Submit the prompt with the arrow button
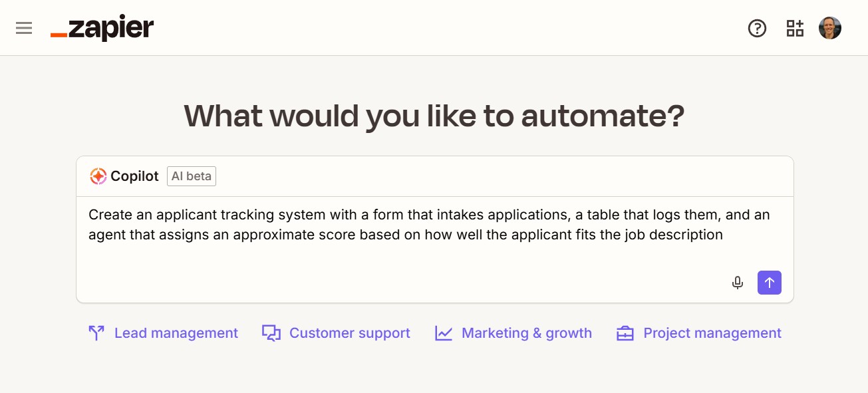868x393 pixels. (769, 282)
